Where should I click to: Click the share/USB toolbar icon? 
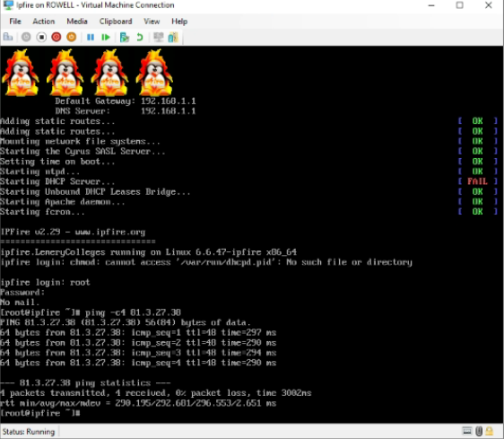click(173, 38)
